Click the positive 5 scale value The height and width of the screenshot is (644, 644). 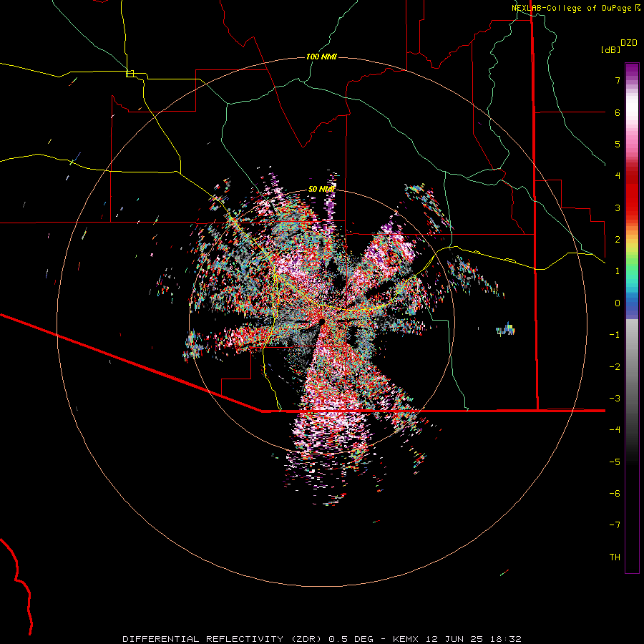(618, 144)
